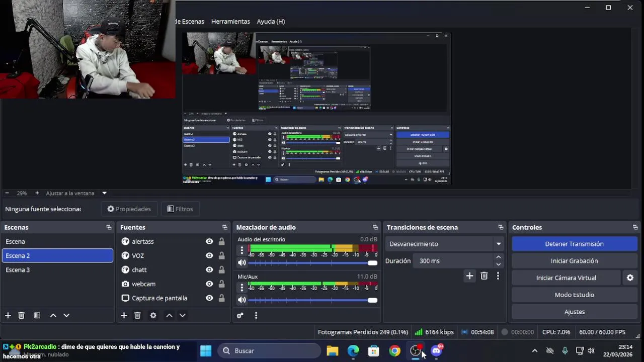Select the Escena scene

pyautogui.click(x=57, y=241)
